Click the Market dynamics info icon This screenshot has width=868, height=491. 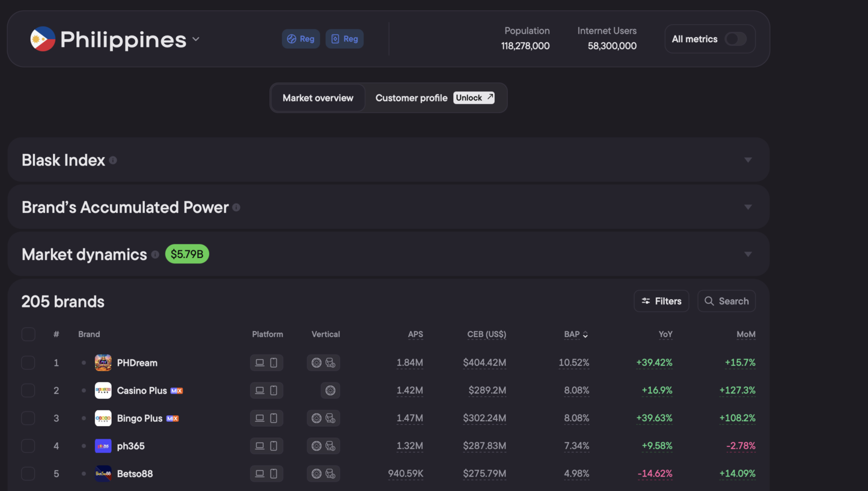click(x=155, y=255)
